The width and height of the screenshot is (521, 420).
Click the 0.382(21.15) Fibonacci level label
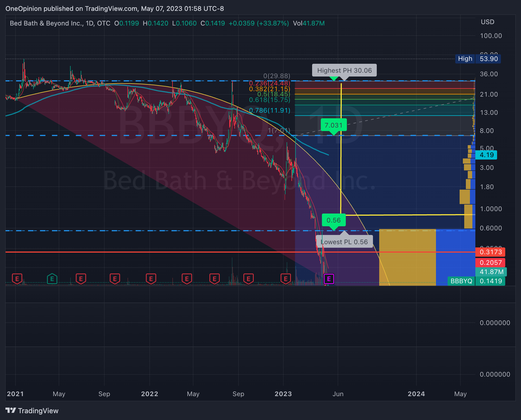tap(269, 89)
